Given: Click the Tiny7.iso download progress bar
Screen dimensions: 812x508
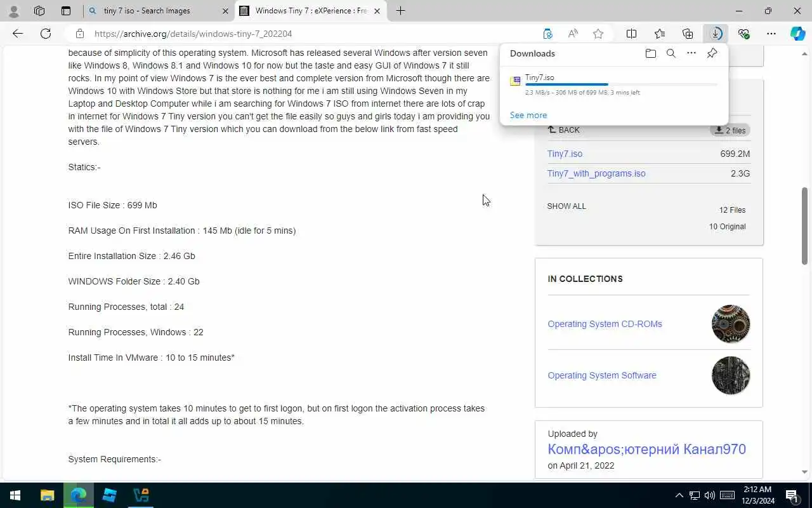Looking at the screenshot, I should pyautogui.click(x=622, y=84).
